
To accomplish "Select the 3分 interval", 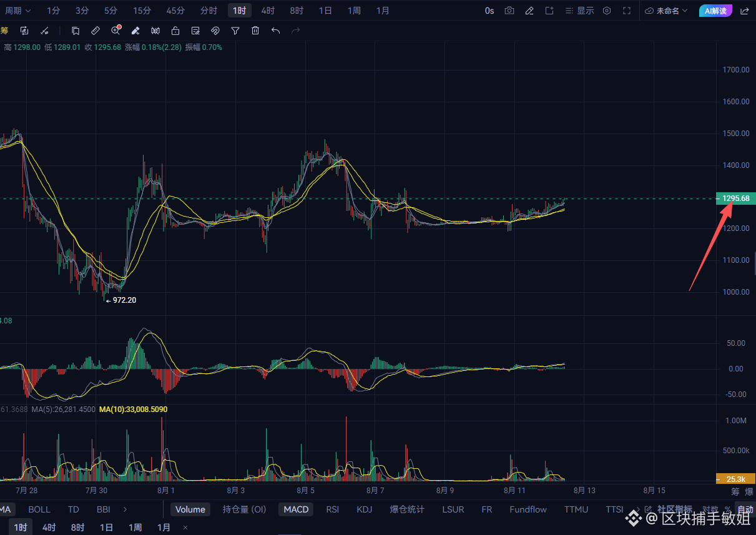I will pyautogui.click(x=82, y=11).
